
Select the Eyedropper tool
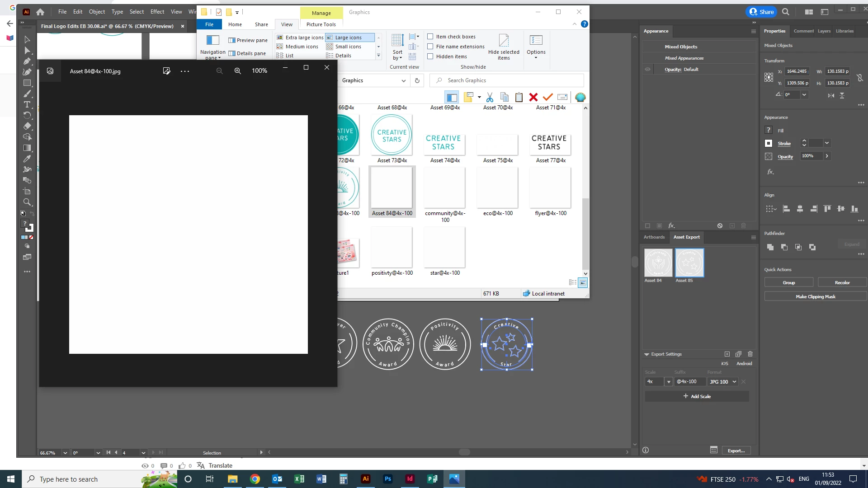(27, 159)
